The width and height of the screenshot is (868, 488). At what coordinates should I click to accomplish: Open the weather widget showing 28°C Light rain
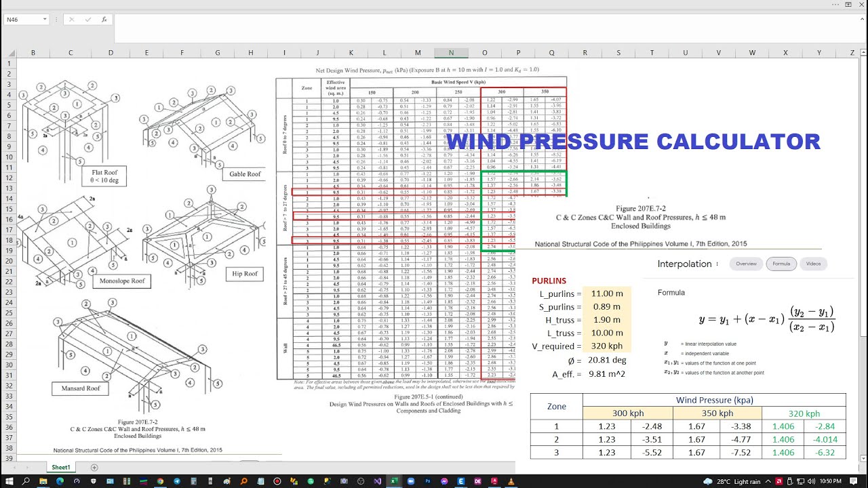click(732, 481)
